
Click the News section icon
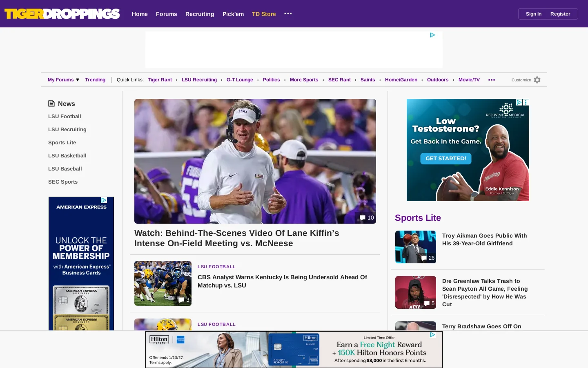51,104
